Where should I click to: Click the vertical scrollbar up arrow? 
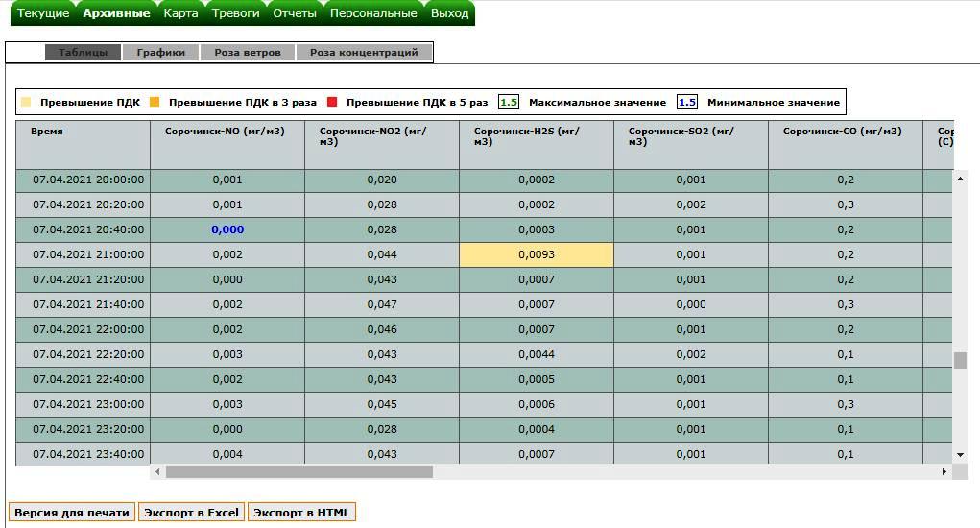point(960,178)
